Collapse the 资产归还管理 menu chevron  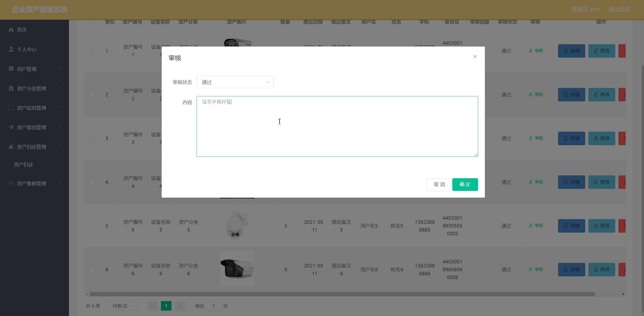[61, 146]
